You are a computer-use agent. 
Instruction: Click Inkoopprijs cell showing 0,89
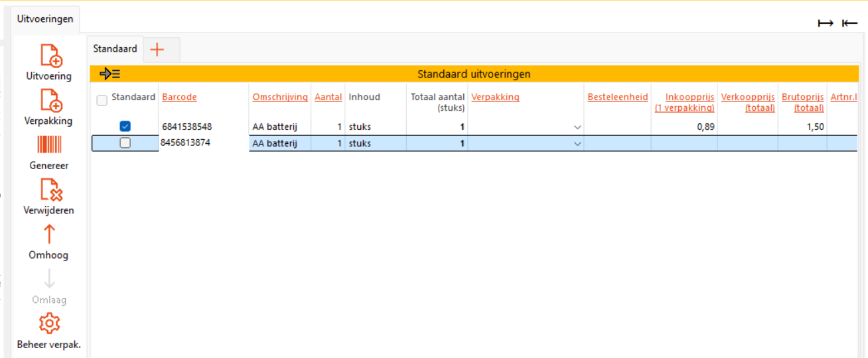coord(684,127)
